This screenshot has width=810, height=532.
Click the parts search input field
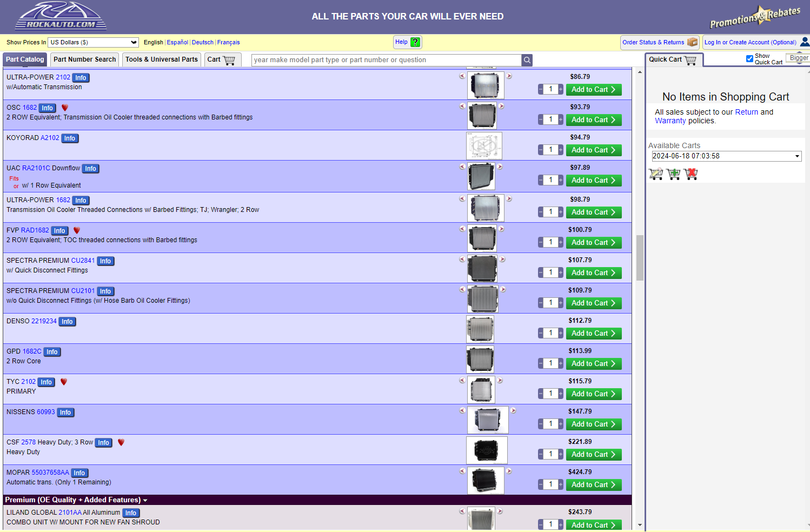coord(386,60)
